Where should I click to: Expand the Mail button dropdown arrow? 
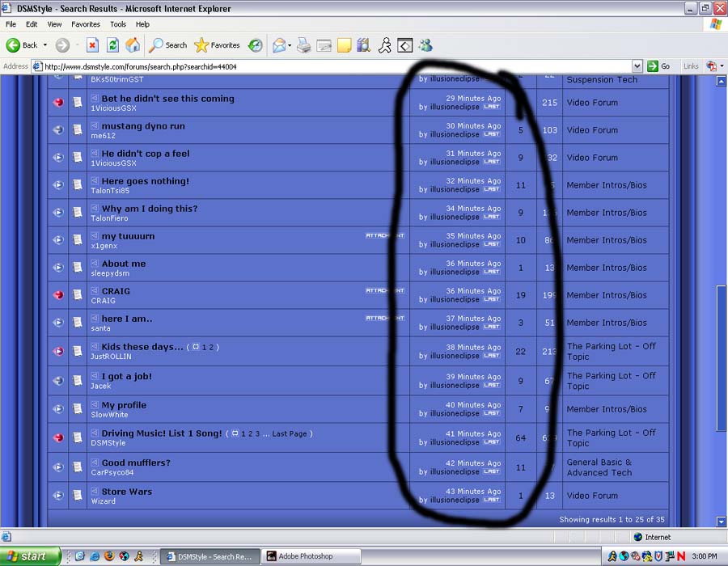pyautogui.click(x=290, y=45)
